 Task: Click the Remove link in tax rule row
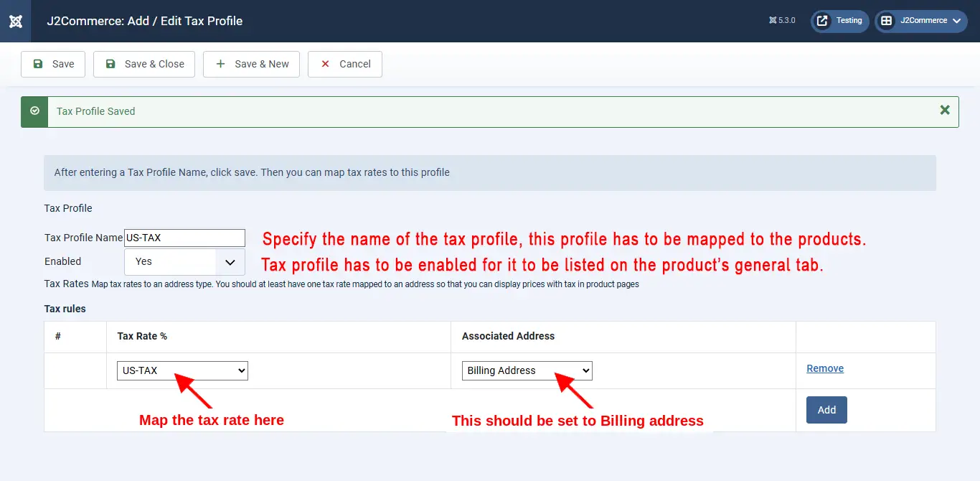(x=825, y=368)
